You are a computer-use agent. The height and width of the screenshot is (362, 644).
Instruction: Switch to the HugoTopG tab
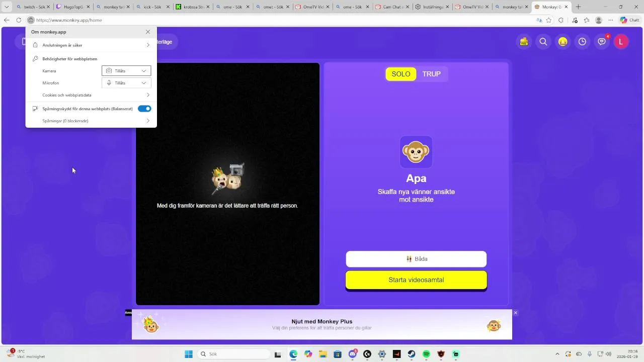(73, 7)
